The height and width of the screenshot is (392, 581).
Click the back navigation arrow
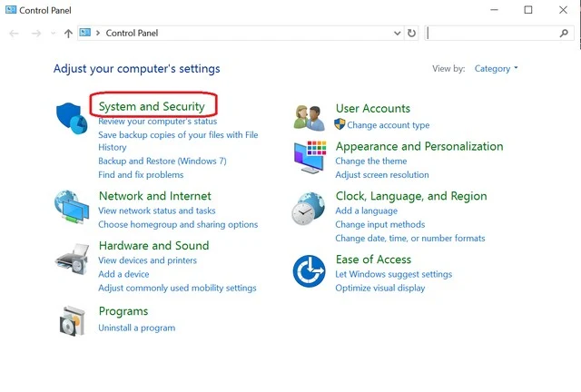click(x=15, y=34)
